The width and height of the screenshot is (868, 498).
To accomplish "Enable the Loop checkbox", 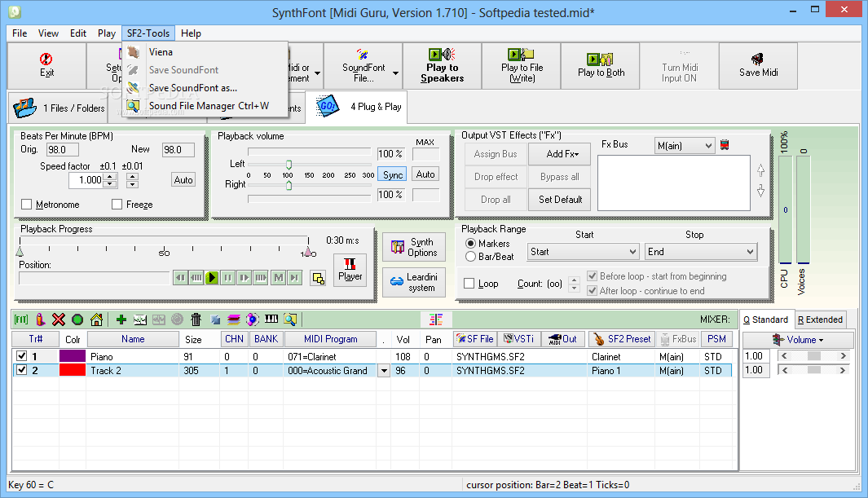I will [x=469, y=284].
